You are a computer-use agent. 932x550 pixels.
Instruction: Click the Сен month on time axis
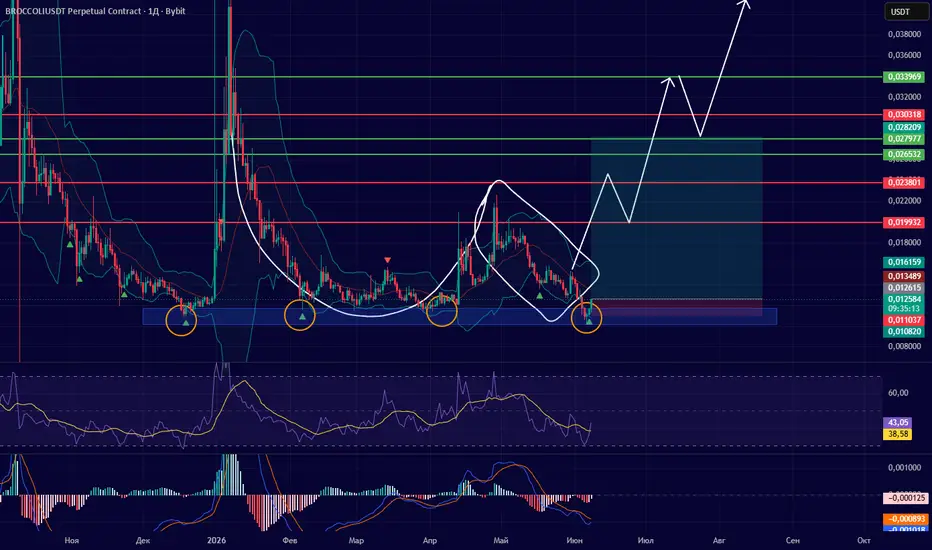792,540
